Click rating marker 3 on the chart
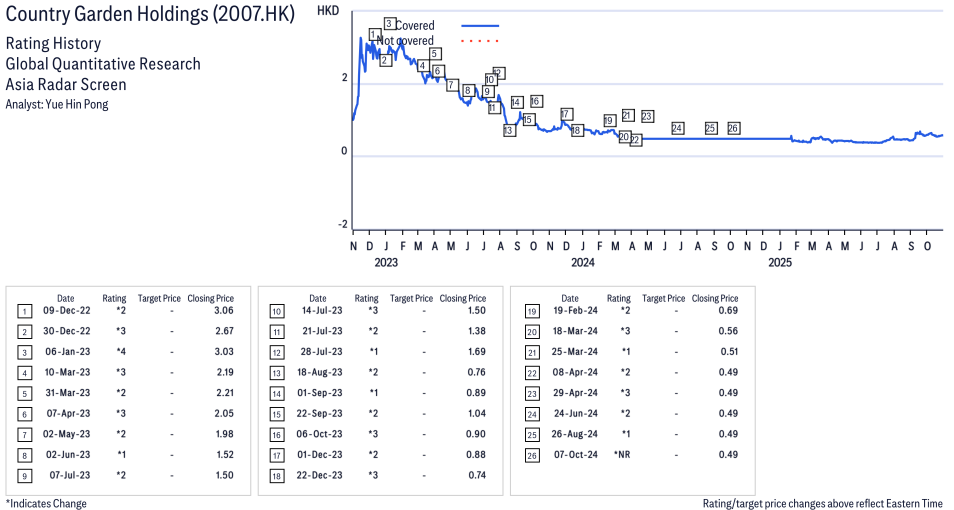Image resolution: width=954 pixels, height=510 pixels. [389, 23]
